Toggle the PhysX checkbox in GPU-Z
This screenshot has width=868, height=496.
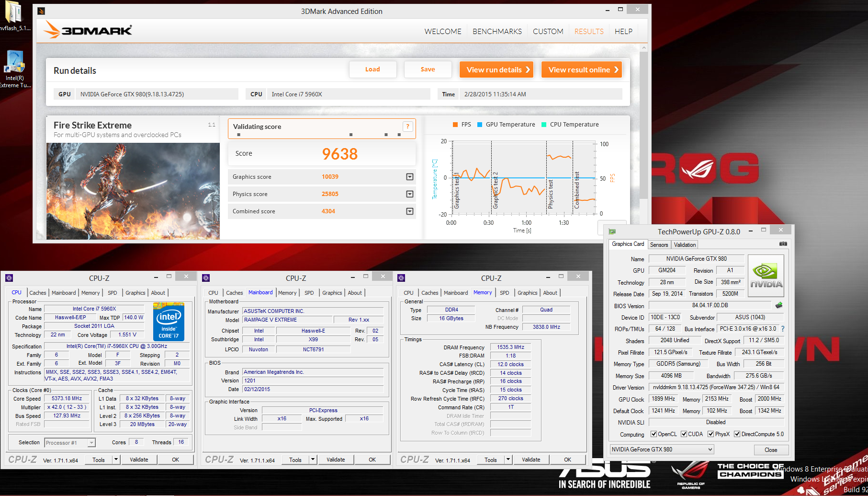coord(710,434)
